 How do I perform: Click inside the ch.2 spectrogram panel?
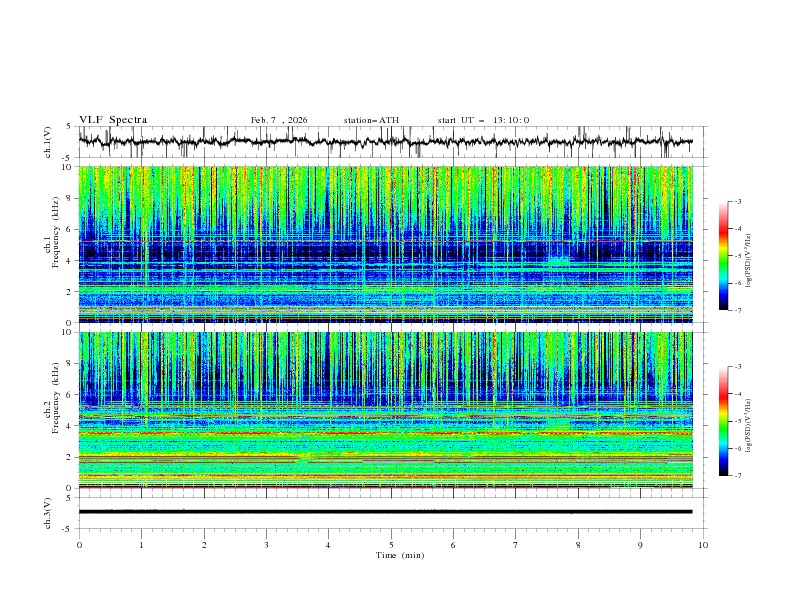tap(390, 410)
